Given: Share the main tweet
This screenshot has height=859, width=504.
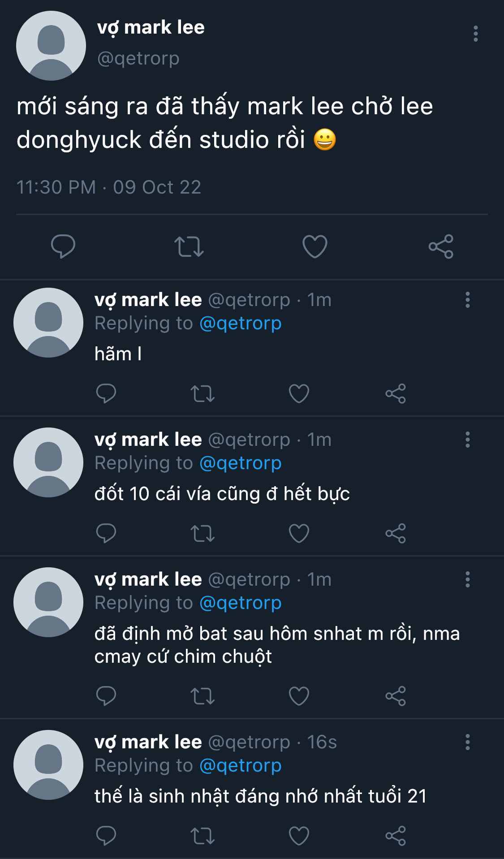Looking at the screenshot, I should (441, 246).
